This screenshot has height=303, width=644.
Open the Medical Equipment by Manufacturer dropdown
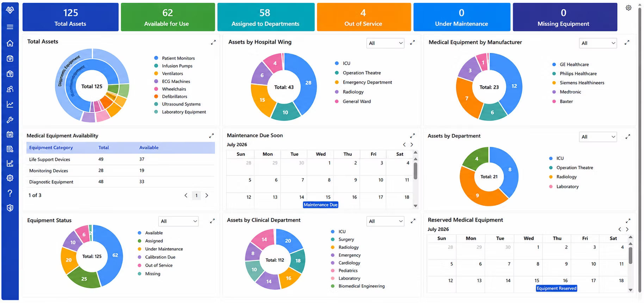598,43
